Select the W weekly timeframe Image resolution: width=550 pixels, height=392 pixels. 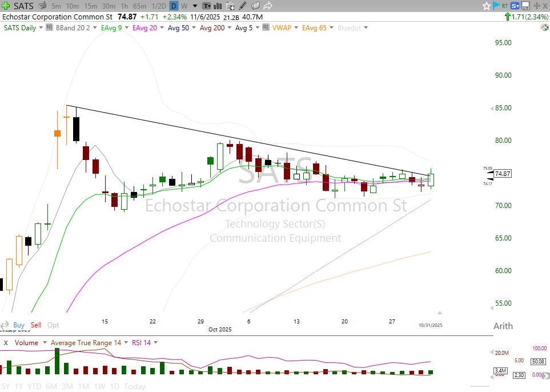184,6
